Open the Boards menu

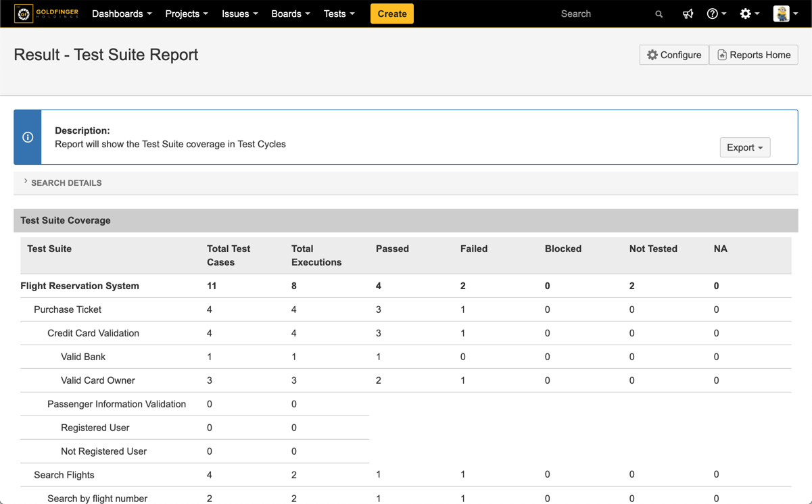[290, 14]
